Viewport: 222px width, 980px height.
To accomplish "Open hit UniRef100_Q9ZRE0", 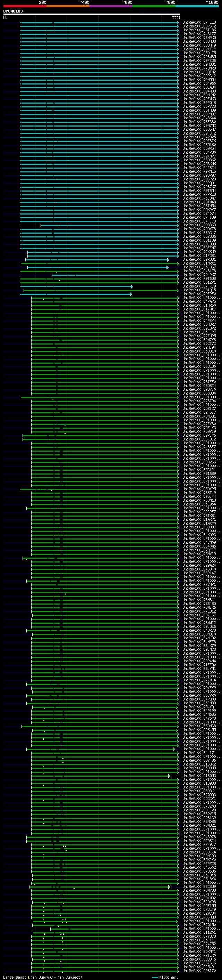I will [199, 294].
